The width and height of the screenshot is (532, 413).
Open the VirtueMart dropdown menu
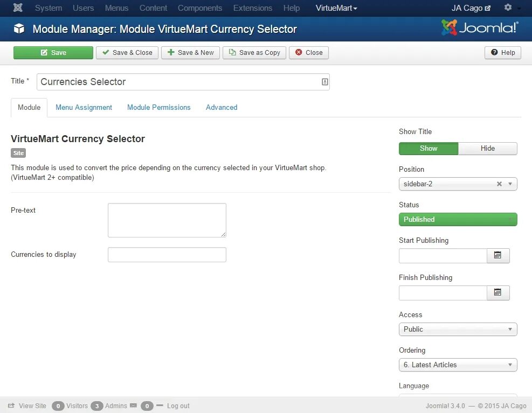tap(336, 8)
